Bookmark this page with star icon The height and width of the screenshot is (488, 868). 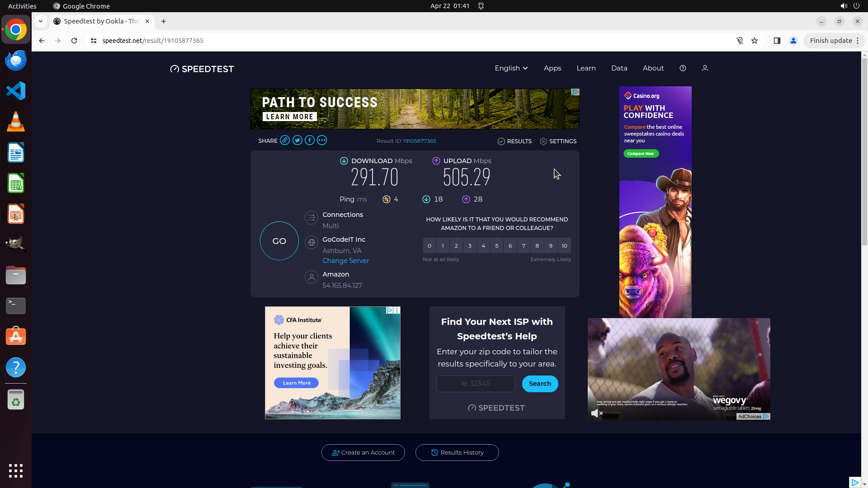(755, 41)
